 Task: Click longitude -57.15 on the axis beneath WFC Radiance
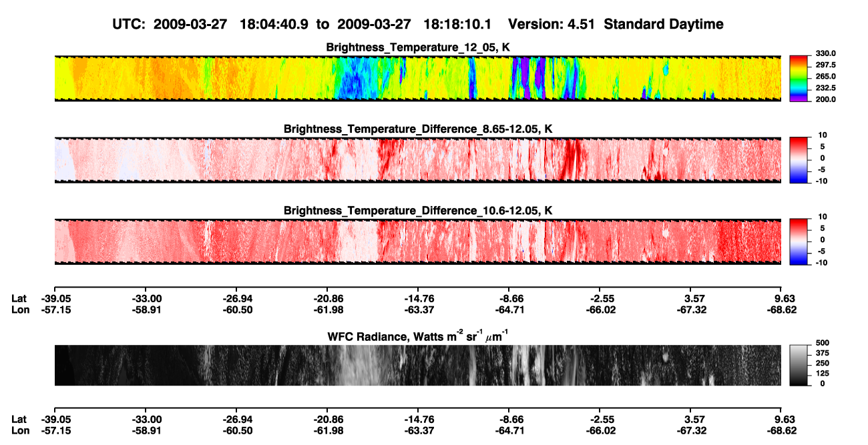(55, 430)
